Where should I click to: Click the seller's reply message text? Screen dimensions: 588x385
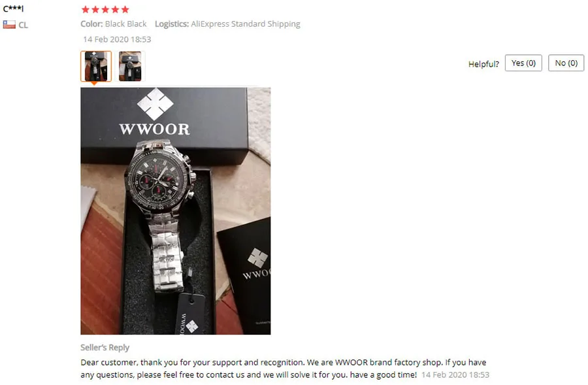(x=285, y=369)
